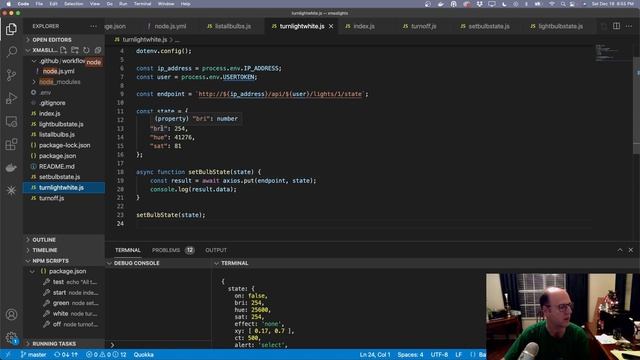The height and width of the screenshot is (360, 640).
Task: Expand the Open Editors section
Action: click(x=64, y=40)
